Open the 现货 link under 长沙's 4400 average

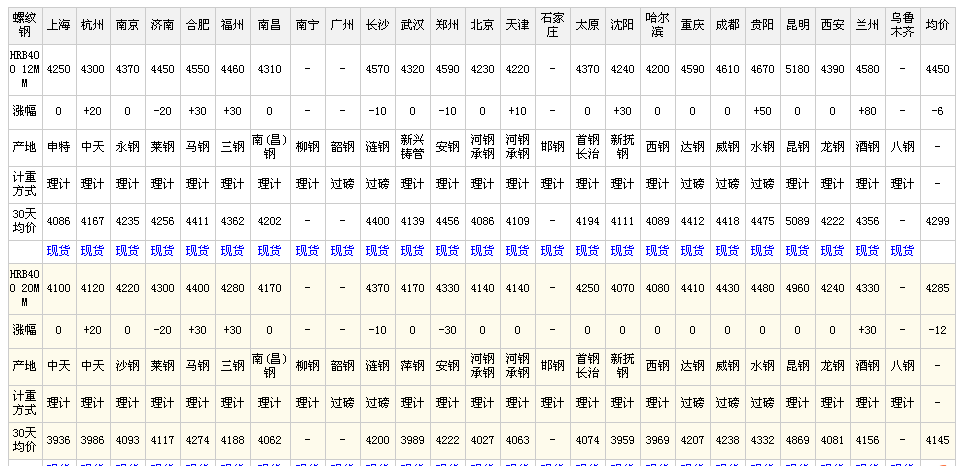pos(377,251)
